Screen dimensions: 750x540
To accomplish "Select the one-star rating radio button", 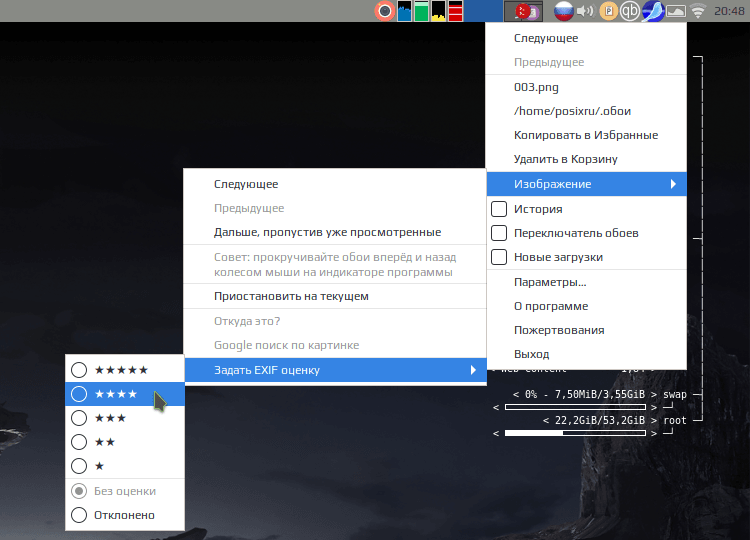I will click(79, 466).
